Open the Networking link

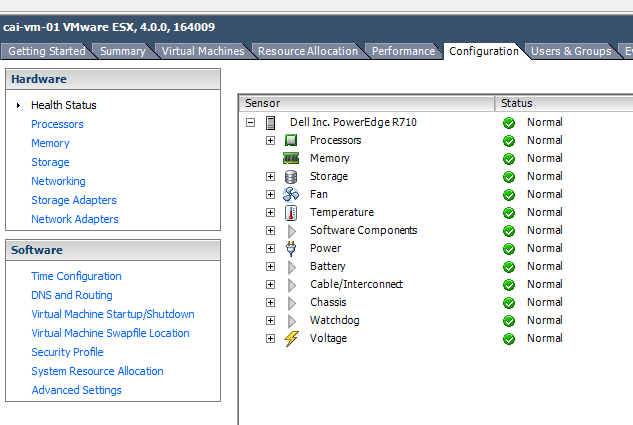tap(59, 181)
